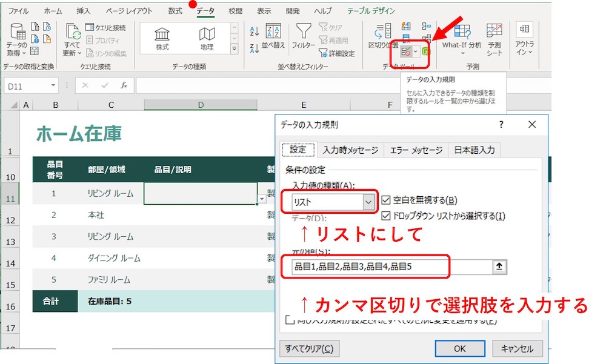606x364 pixels.
Task: Sort ascending with the A-to-Z icon
Action: click(x=254, y=31)
